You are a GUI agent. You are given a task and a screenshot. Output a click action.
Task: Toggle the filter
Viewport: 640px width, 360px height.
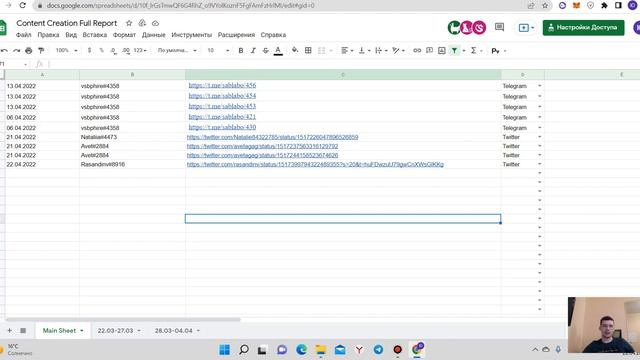[454, 51]
